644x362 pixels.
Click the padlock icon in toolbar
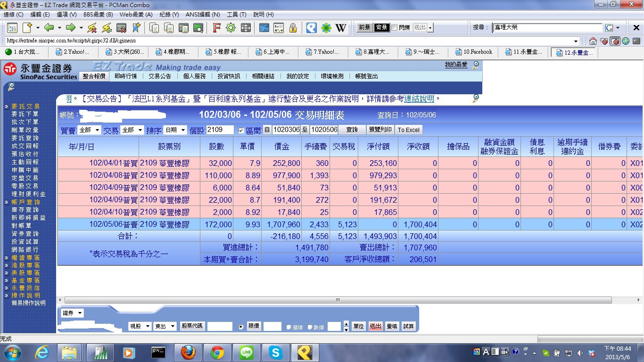click(x=293, y=28)
